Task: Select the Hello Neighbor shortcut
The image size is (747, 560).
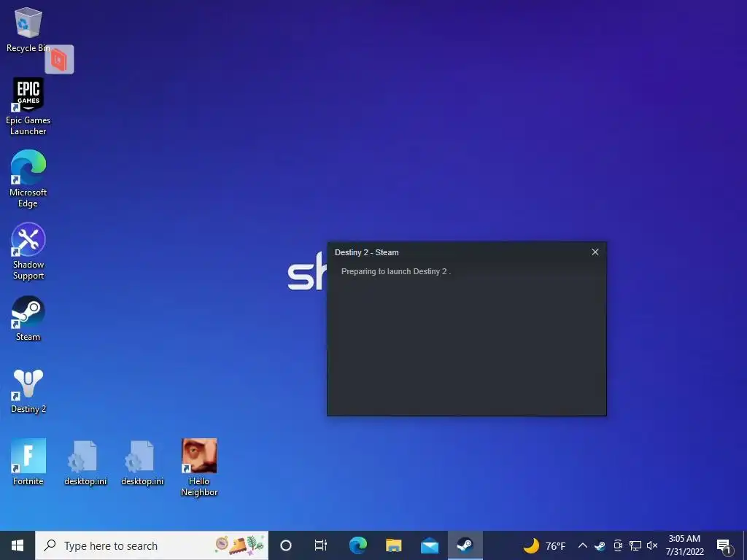Action: (199, 467)
